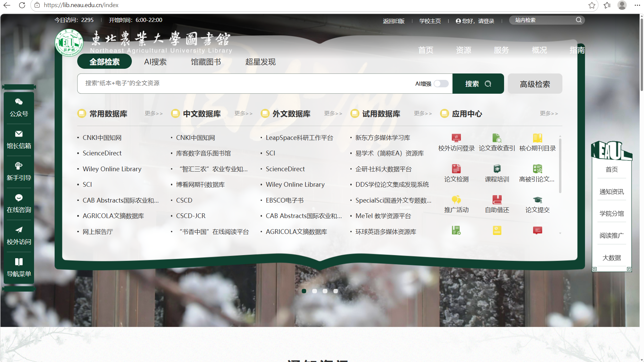
Task: Switch to the AI搜索 tab
Action: pos(155,62)
